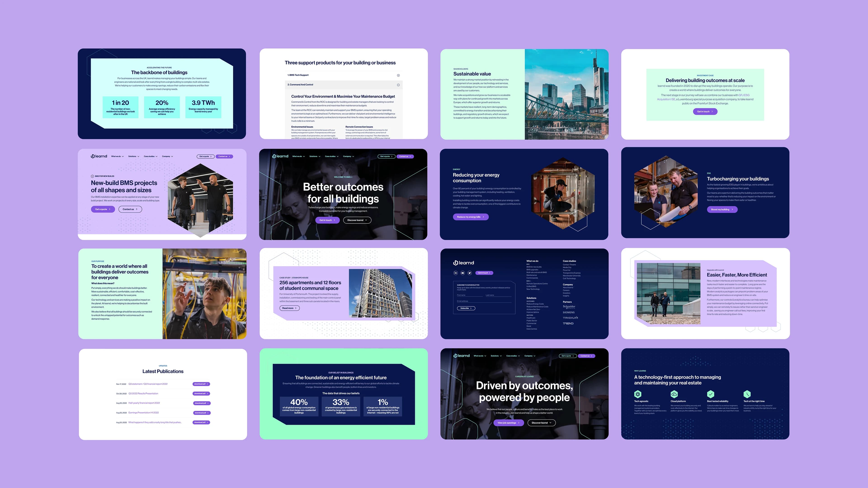Open Company menu in Better outcomes header
The height and width of the screenshot is (488, 868).
(x=349, y=156)
